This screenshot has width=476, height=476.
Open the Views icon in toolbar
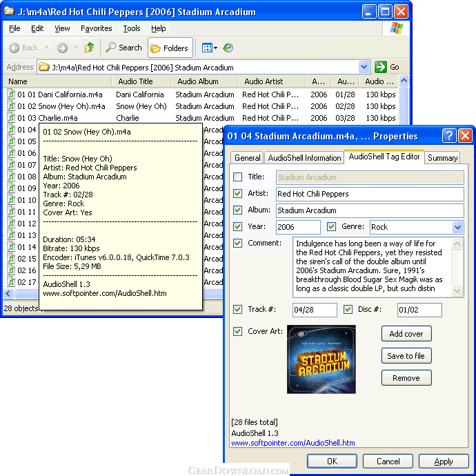point(207,48)
